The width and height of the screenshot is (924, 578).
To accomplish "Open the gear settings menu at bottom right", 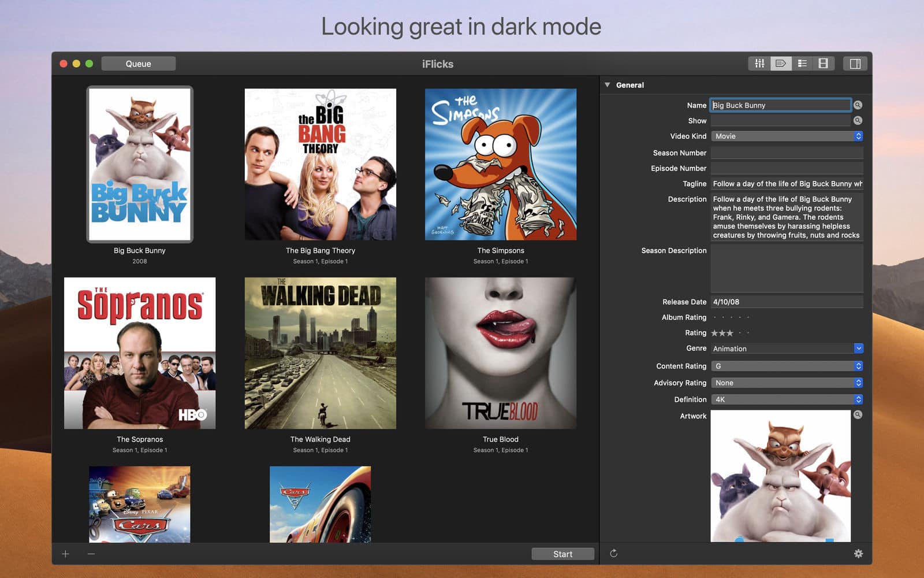I will click(858, 554).
